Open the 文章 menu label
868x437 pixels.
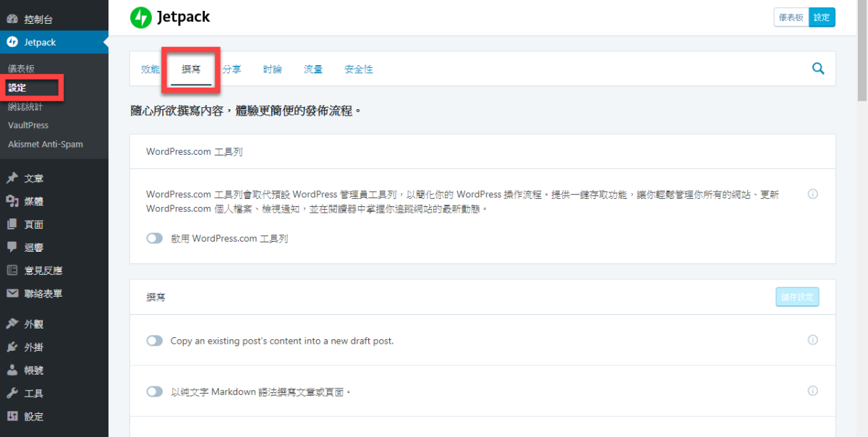(x=33, y=179)
